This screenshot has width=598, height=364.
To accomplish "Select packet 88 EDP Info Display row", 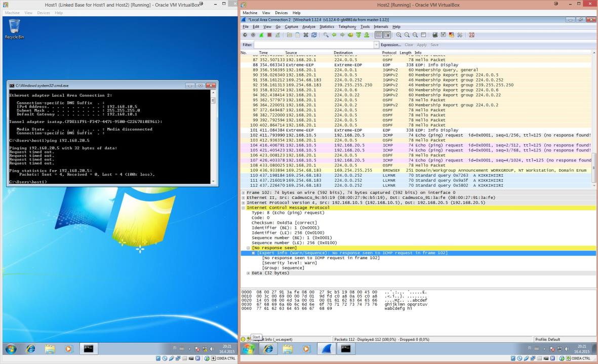I will pyautogui.click(x=416, y=65).
